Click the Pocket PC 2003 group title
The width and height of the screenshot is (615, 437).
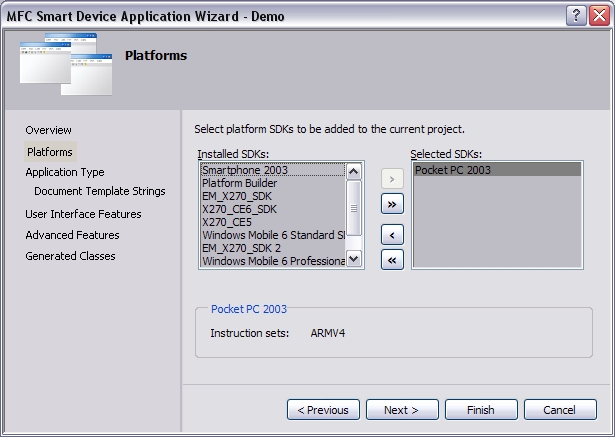249,309
